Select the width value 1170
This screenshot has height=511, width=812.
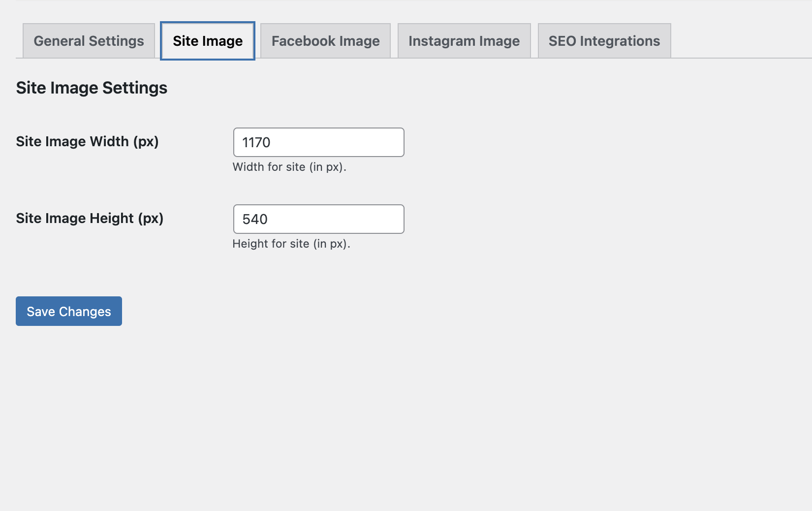tap(256, 142)
